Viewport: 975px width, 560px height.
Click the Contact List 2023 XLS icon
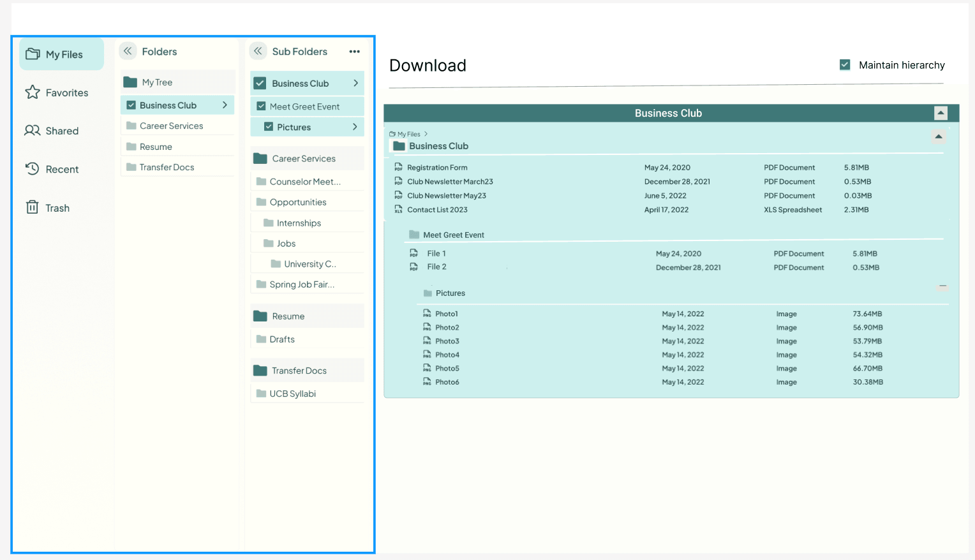pos(398,209)
